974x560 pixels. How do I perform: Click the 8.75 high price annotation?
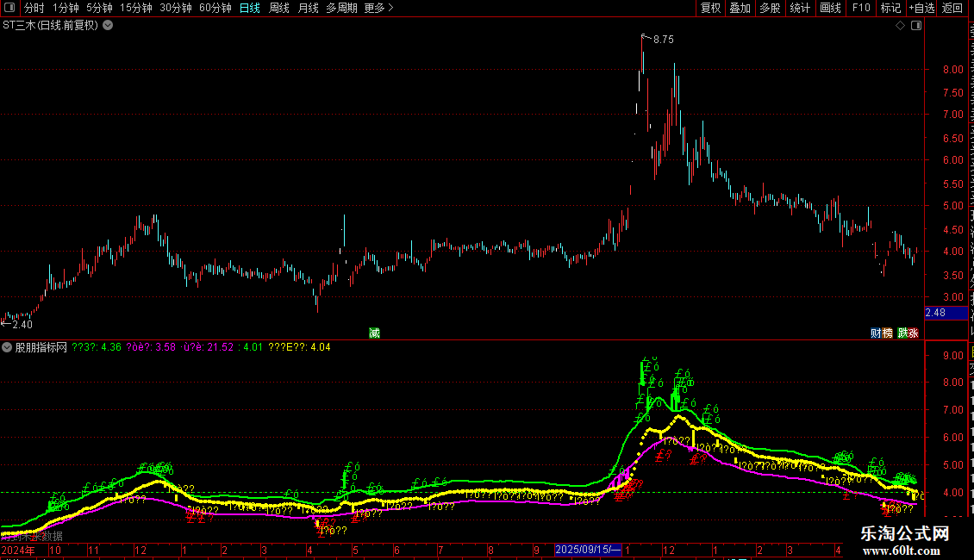pyautogui.click(x=664, y=40)
